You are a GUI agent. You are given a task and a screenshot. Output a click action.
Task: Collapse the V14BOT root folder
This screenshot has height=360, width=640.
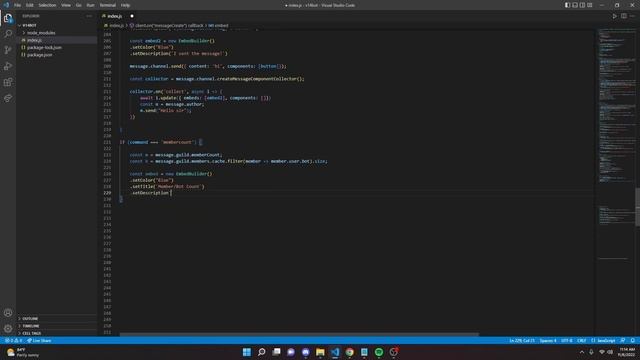coord(29,25)
